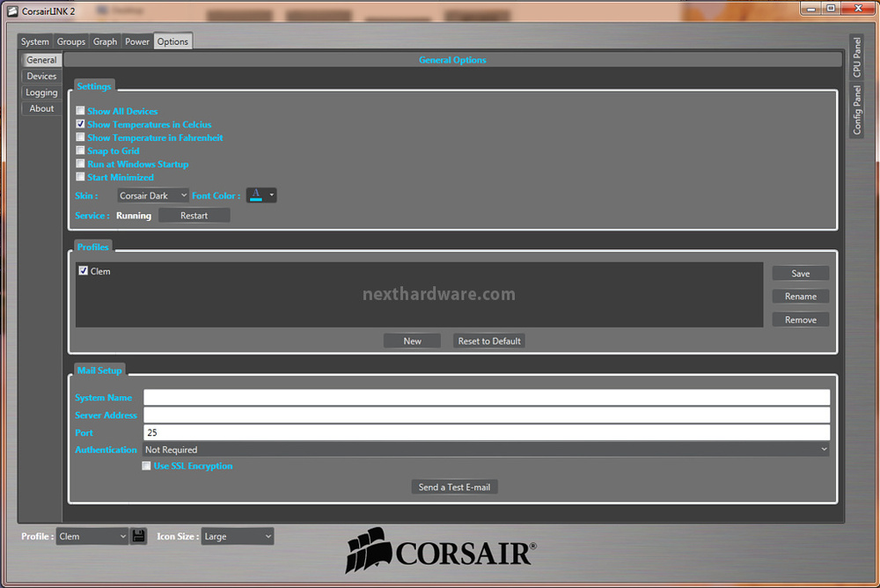Open the Icon Size dropdown

pyautogui.click(x=238, y=536)
